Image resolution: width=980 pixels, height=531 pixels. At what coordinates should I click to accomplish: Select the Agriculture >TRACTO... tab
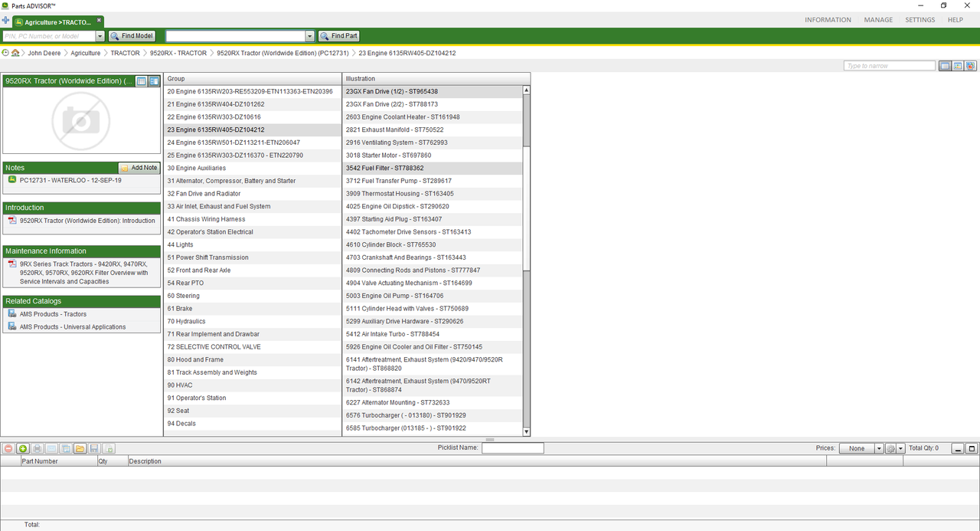tap(57, 22)
